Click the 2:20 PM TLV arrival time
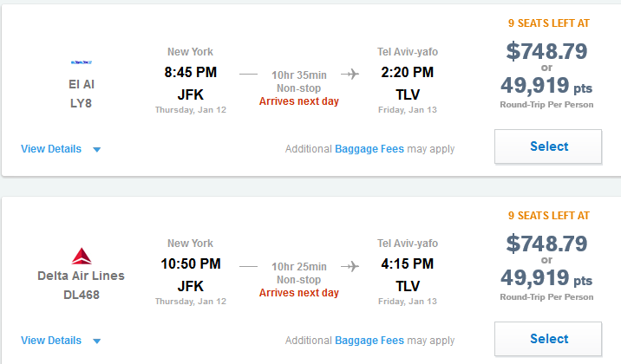Image resolution: width=621 pixels, height=364 pixels. [x=407, y=73]
